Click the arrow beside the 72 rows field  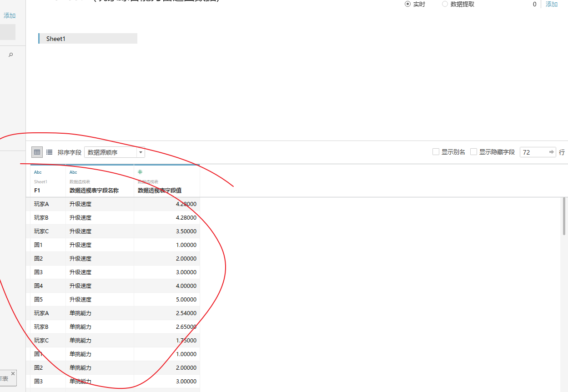click(552, 152)
